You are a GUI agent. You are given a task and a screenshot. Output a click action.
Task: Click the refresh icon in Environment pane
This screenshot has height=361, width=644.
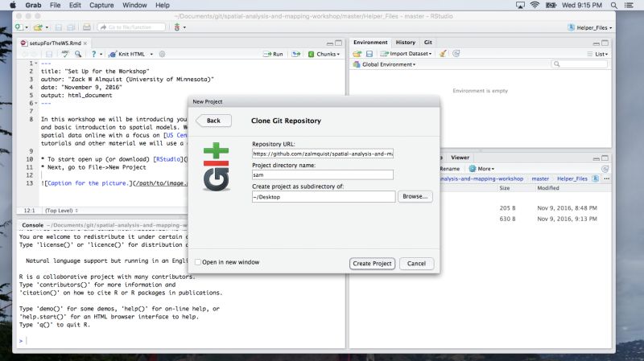point(456,54)
